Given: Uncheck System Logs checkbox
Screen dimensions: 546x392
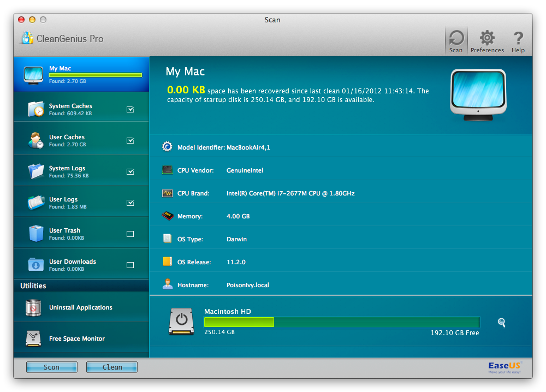Looking at the screenshot, I should click(x=130, y=171).
